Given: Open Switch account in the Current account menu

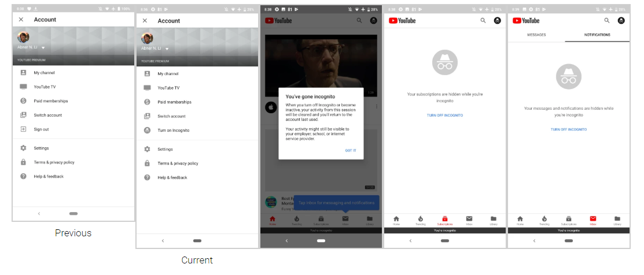Looking at the screenshot, I should 171,116.
